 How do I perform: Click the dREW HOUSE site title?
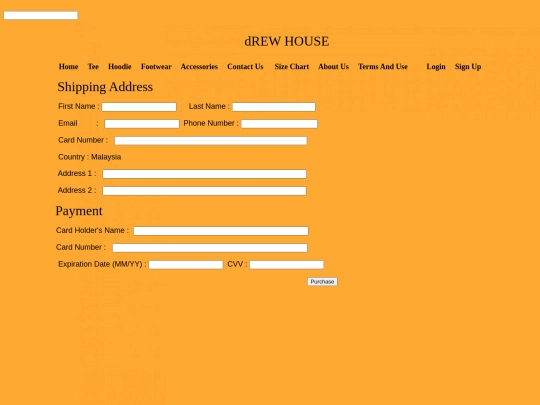click(x=287, y=41)
